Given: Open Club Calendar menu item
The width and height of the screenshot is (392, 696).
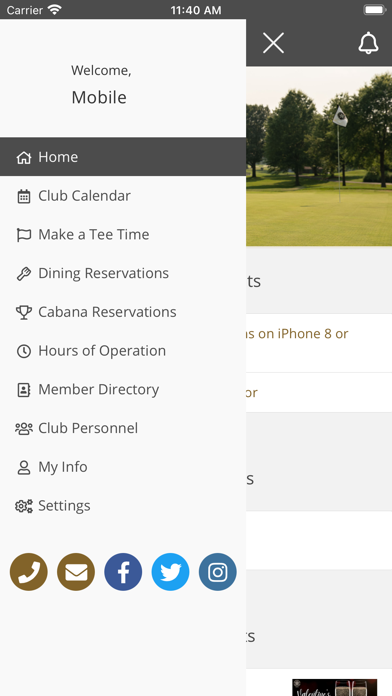Looking at the screenshot, I should click(123, 196).
